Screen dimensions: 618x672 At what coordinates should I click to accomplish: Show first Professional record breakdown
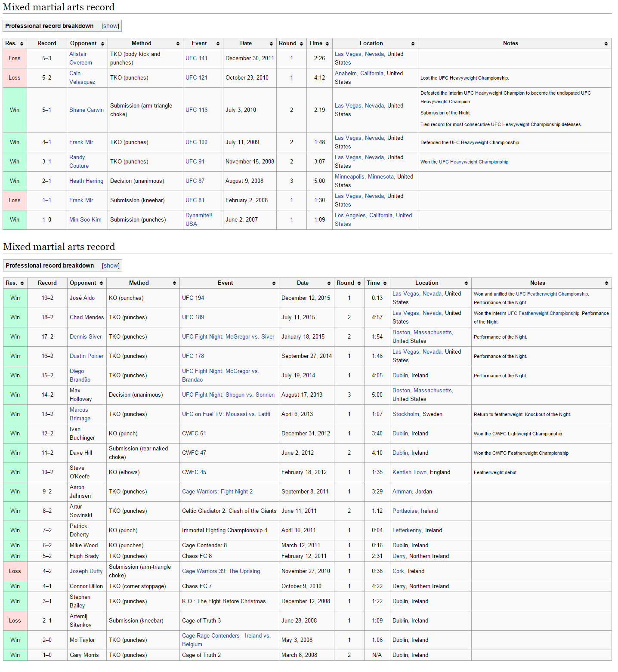click(110, 26)
